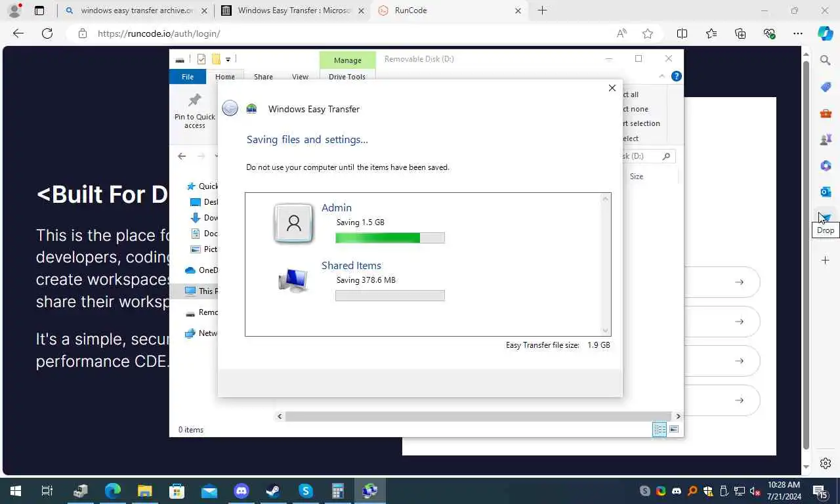Collapse the File Explorer ribbon chevron
Screen dimensions: 840x504
pyautogui.click(x=661, y=76)
